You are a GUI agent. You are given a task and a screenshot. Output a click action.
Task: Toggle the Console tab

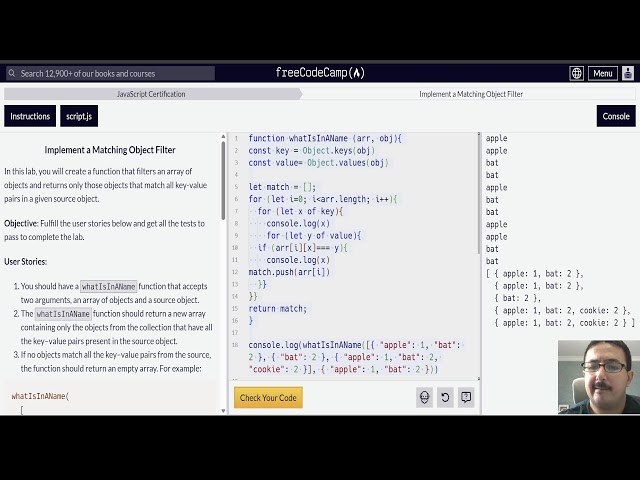[x=616, y=116]
